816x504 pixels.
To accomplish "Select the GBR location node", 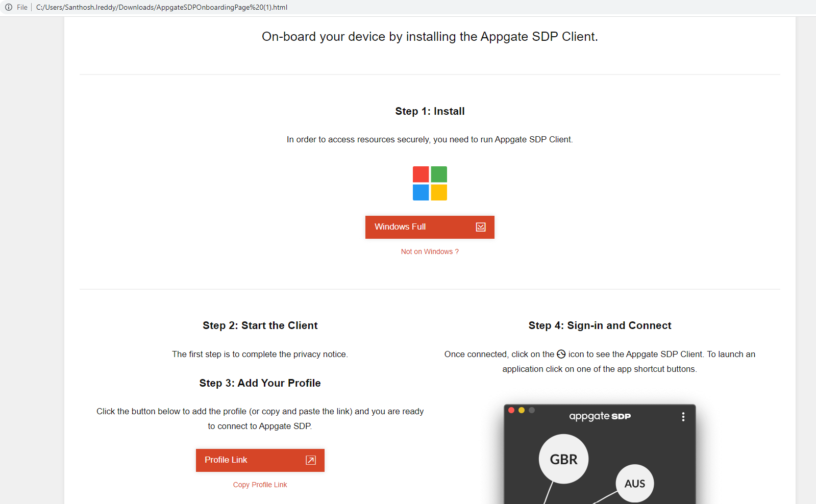I will tap(563, 459).
